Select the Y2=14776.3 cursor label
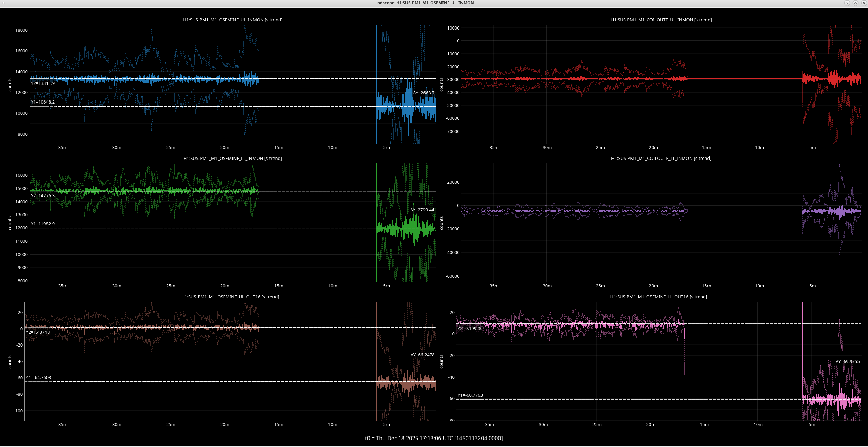 click(x=43, y=195)
